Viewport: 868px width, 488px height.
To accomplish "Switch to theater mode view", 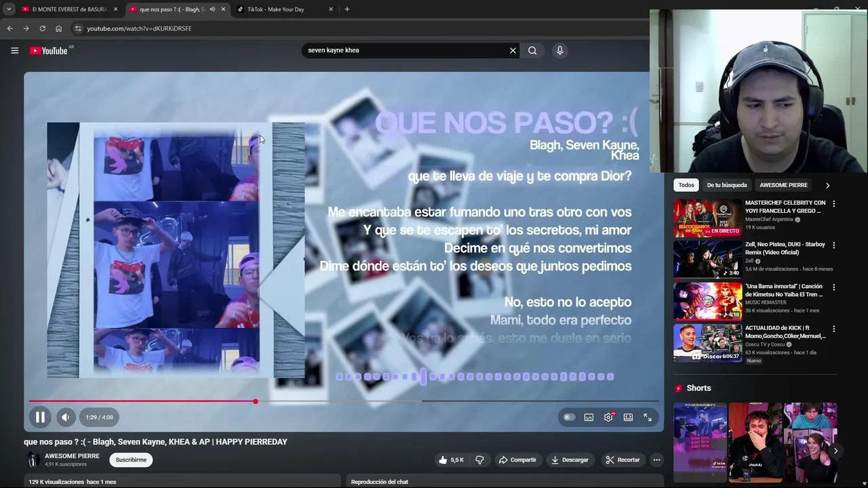I will [628, 418].
